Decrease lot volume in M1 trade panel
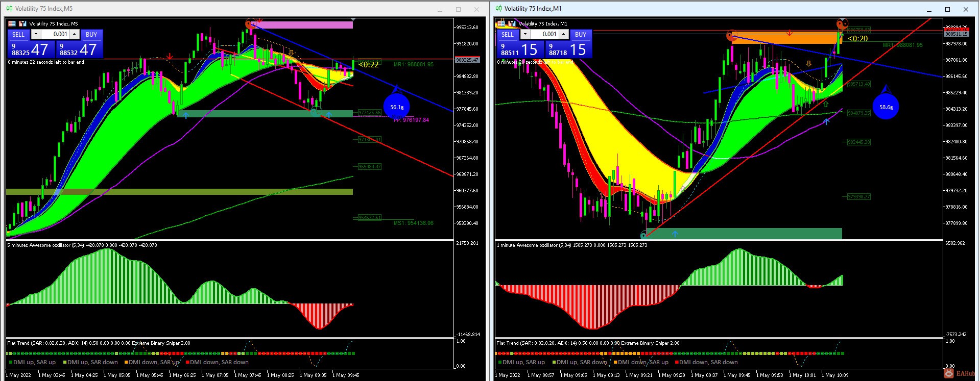 [x=525, y=34]
